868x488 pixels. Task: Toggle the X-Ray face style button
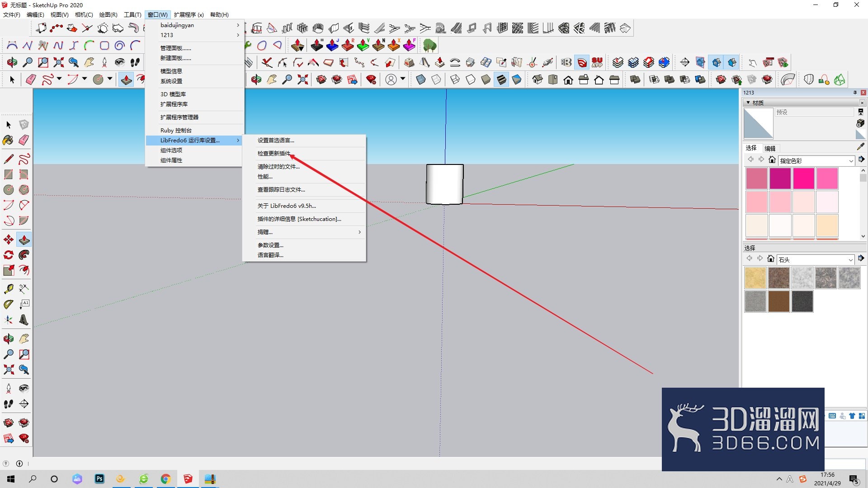421,80
